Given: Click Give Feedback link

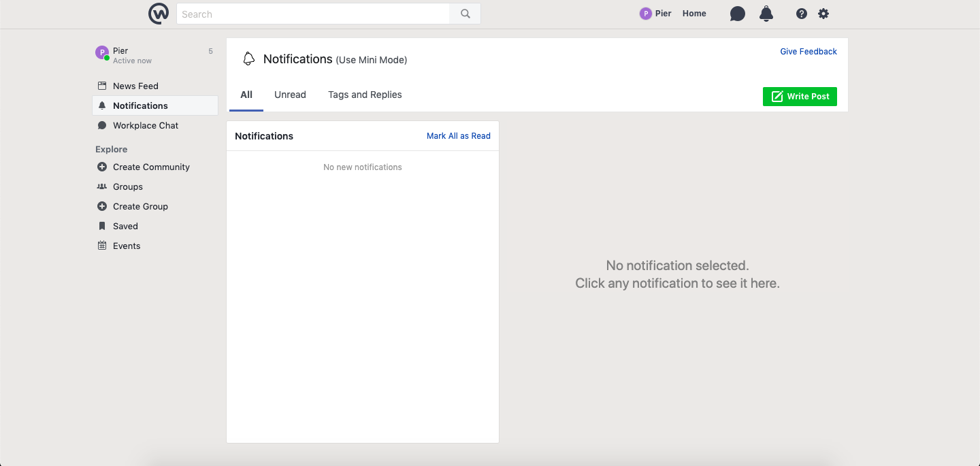Looking at the screenshot, I should coord(808,52).
